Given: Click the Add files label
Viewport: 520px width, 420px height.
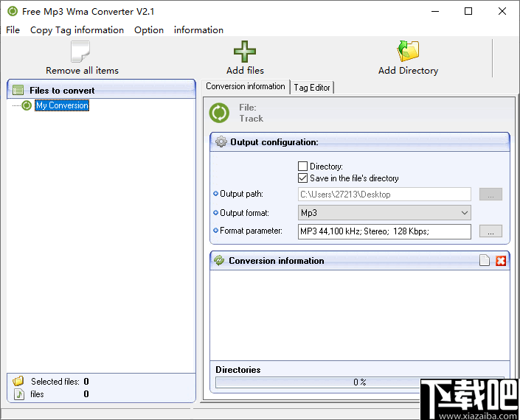Looking at the screenshot, I should coord(245,71).
